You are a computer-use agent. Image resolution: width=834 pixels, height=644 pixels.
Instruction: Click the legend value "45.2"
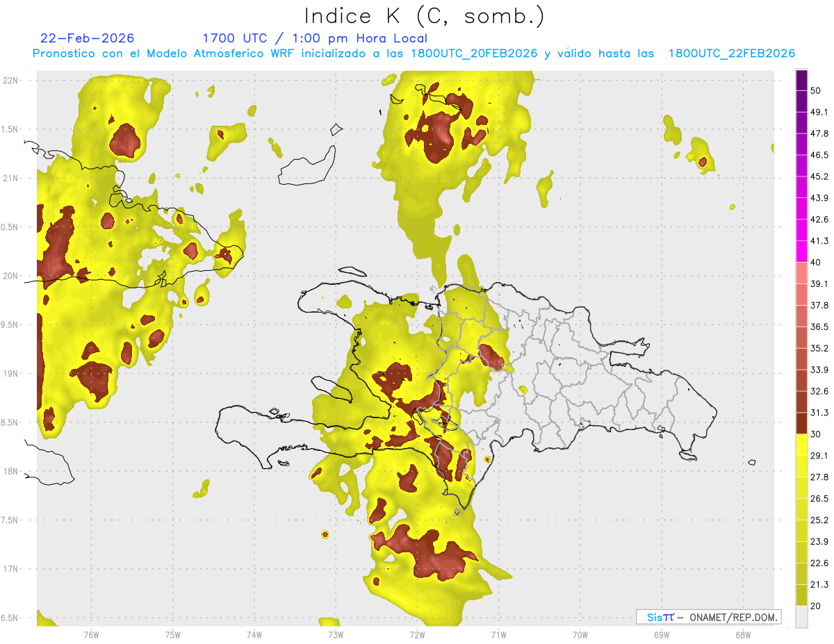820,176
